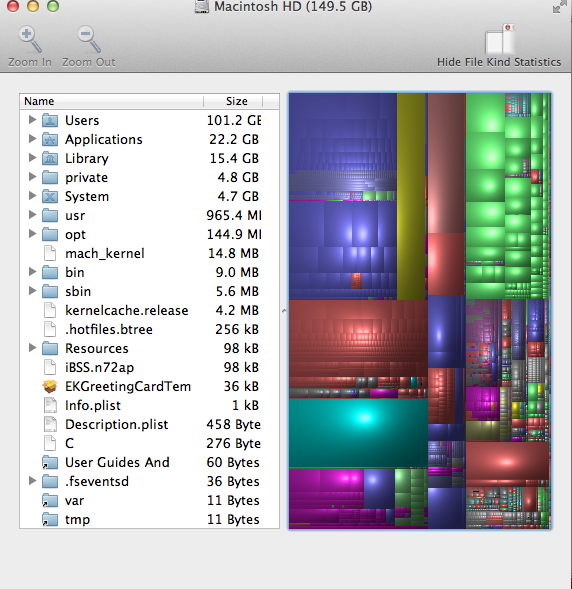Select the Info.plist file icon
Screen dimensions: 572x589
click(50, 405)
